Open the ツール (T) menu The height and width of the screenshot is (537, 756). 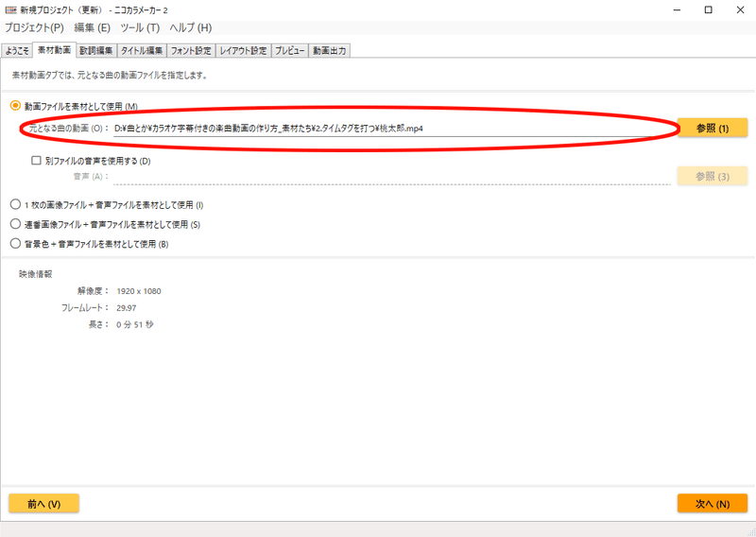click(140, 27)
